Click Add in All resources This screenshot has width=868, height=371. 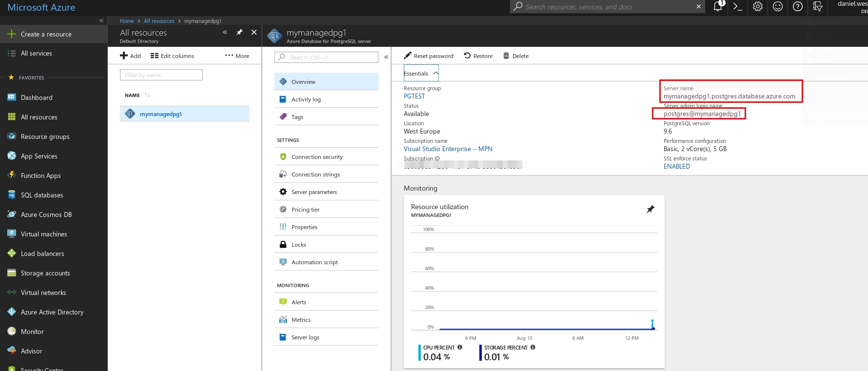click(131, 56)
